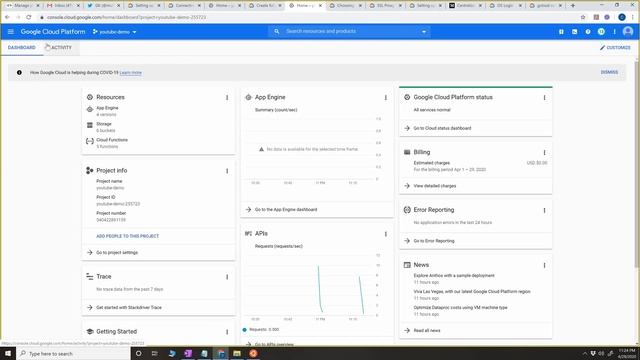Open the Error Reporting card options menu
This screenshot has height=360, width=640.
point(544,210)
